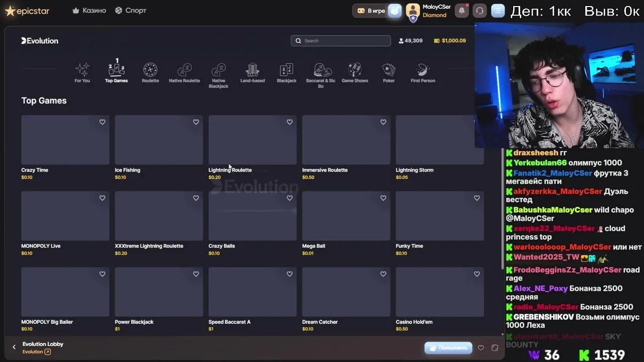644x362 pixels.
Task: Click the XXXtreme Lightning Roulette title
Action: [x=149, y=246]
